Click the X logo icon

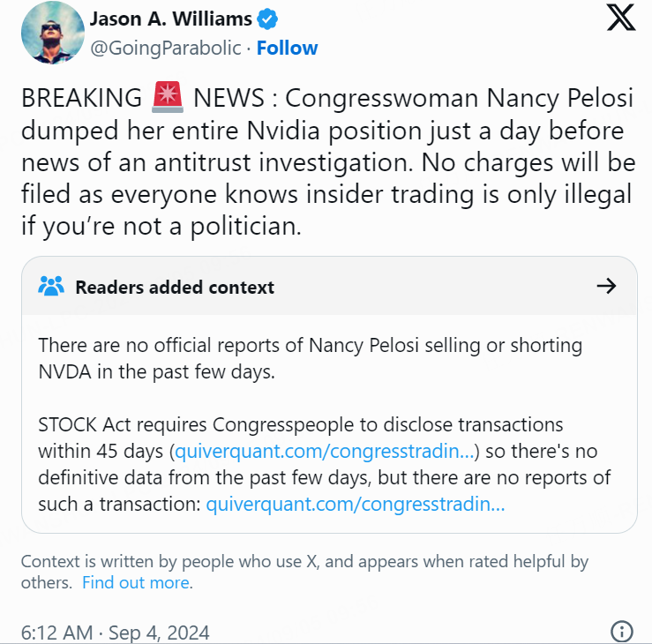point(621,18)
